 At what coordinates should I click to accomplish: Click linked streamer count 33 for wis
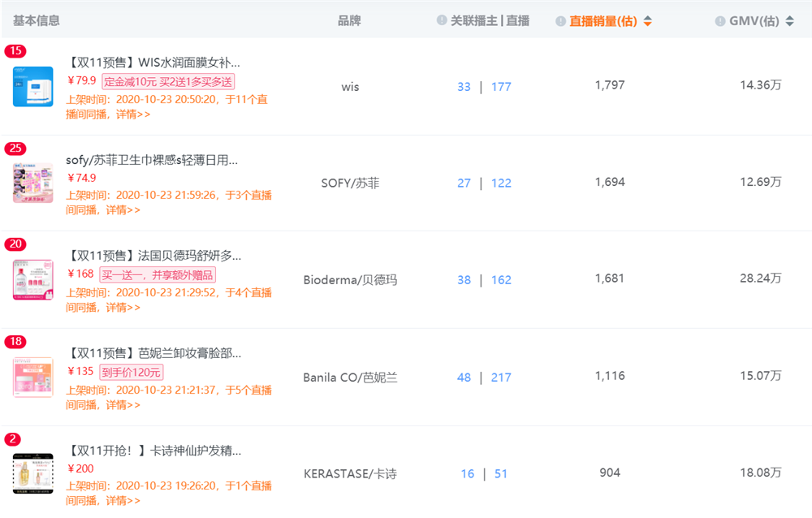pos(464,87)
